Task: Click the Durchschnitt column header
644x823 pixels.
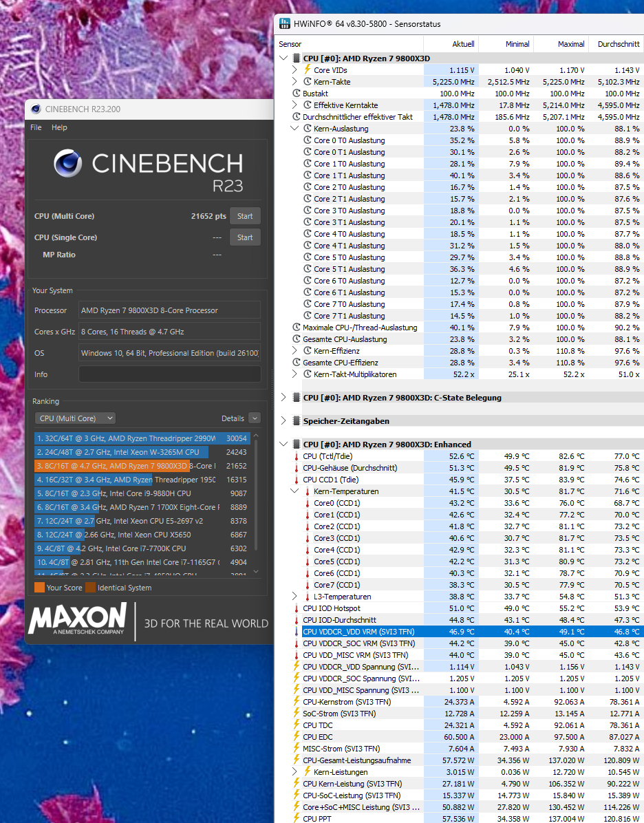Action: 616,44
